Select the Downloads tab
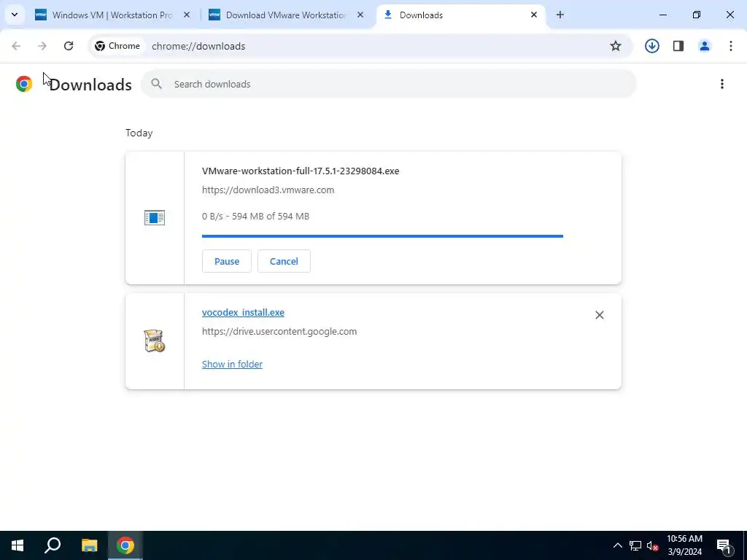The width and height of the screenshot is (747, 560). 461,15
